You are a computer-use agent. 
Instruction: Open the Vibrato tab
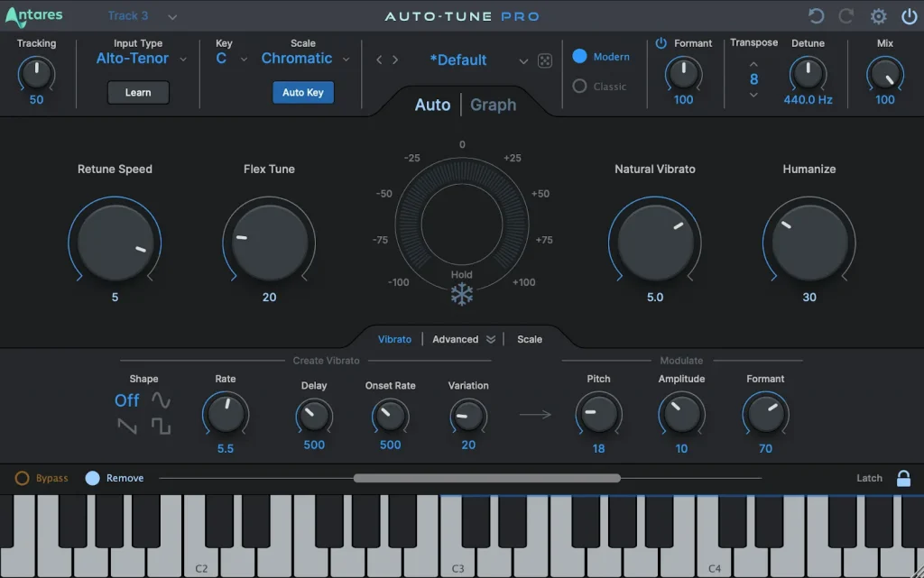click(394, 339)
